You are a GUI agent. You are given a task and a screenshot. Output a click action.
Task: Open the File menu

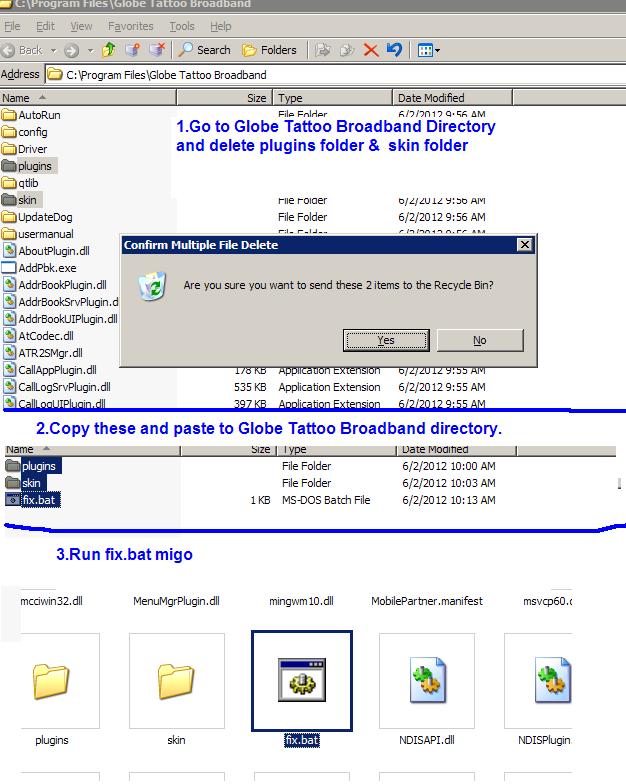tap(12, 26)
